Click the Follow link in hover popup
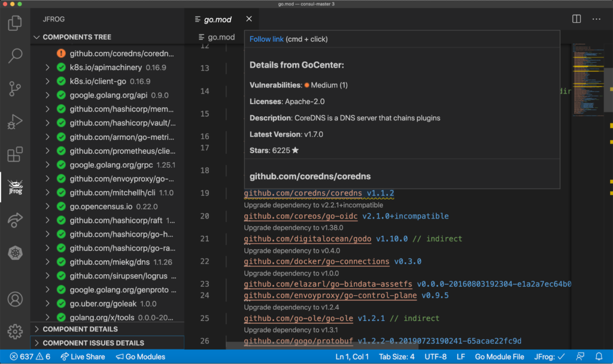 pos(266,40)
